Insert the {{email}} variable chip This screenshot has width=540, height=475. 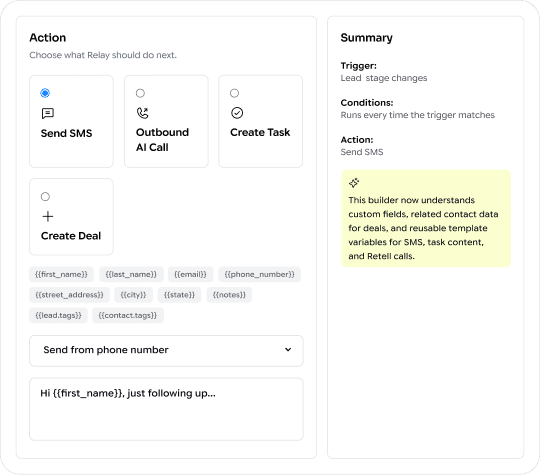pyautogui.click(x=190, y=275)
